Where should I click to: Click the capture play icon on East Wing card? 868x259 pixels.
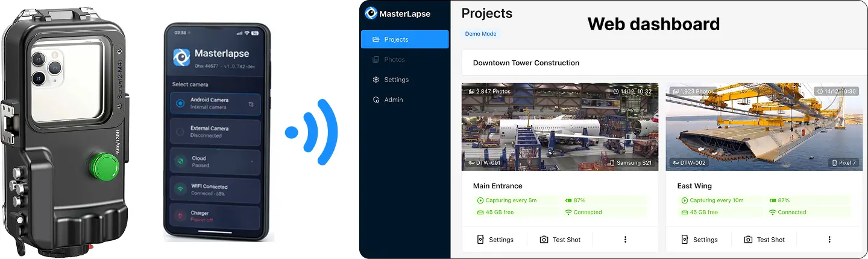685,200
